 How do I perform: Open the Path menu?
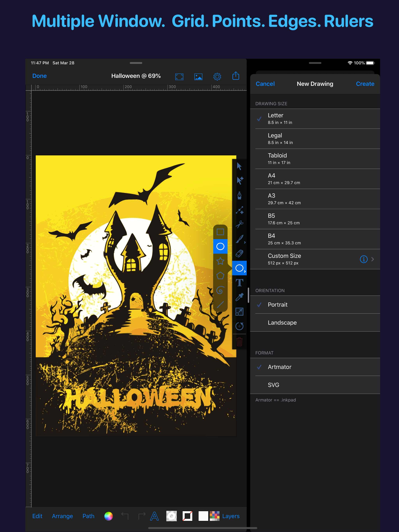coord(88,516)
